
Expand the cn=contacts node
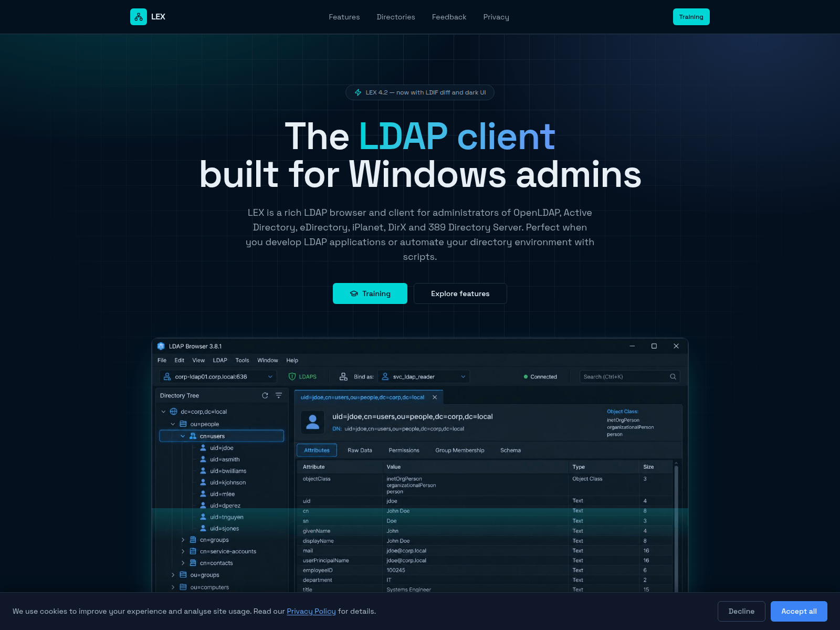click(x=183, y=563)
